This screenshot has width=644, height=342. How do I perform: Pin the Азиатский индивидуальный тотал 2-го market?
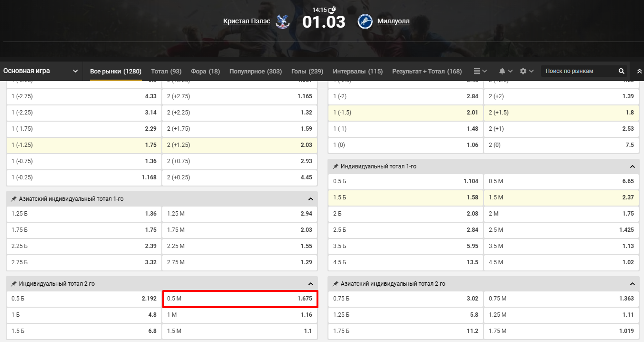tap(336, 284)
